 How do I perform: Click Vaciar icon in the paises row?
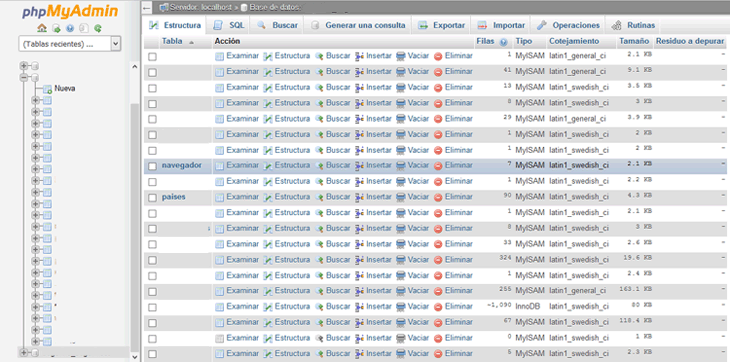tap(401, 197)
